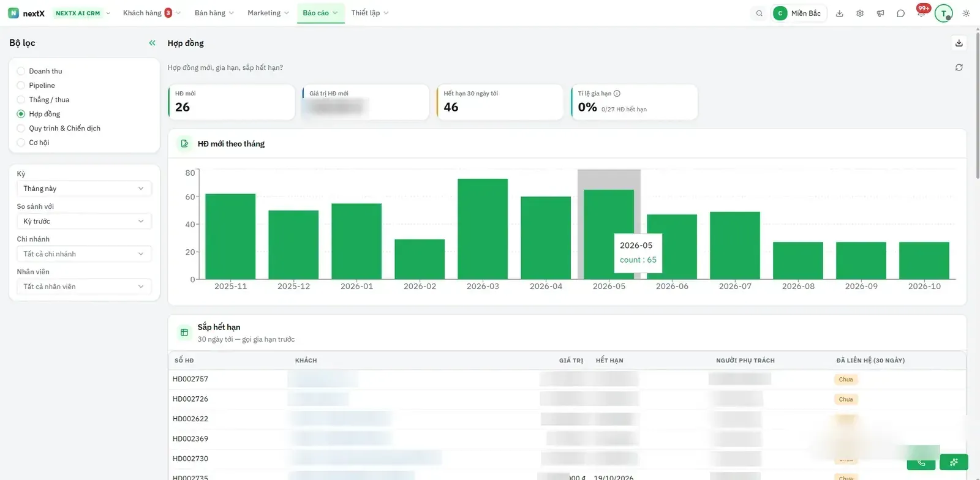
Task: Click the download icon in the top navigation bar
Action: click(840, 13)
